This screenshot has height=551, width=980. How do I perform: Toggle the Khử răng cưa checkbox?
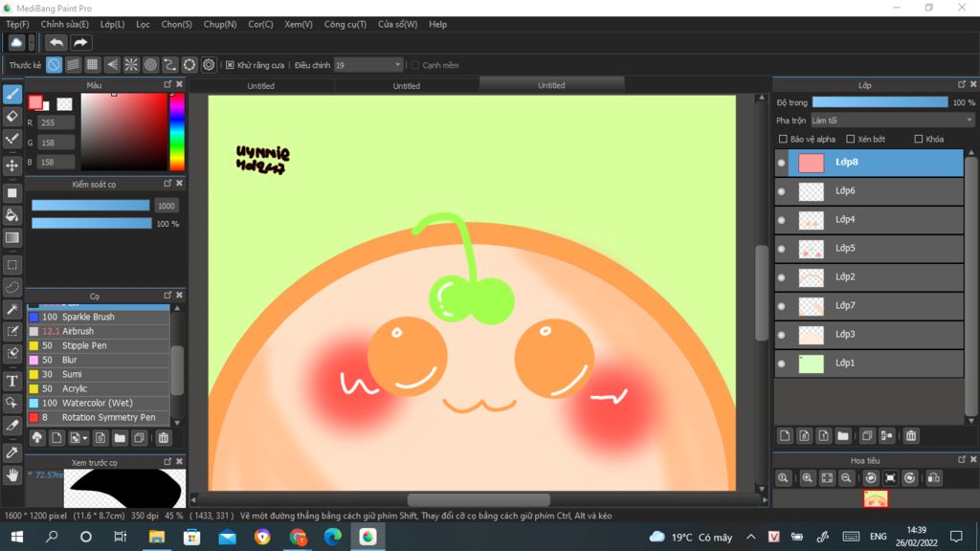230,65
